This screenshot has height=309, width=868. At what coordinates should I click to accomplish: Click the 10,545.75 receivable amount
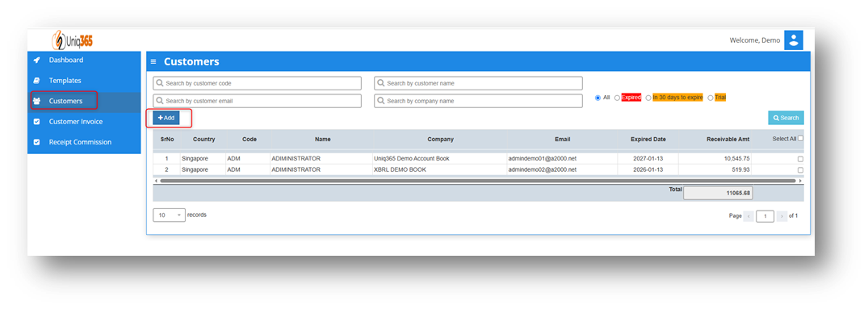(715, 159)
